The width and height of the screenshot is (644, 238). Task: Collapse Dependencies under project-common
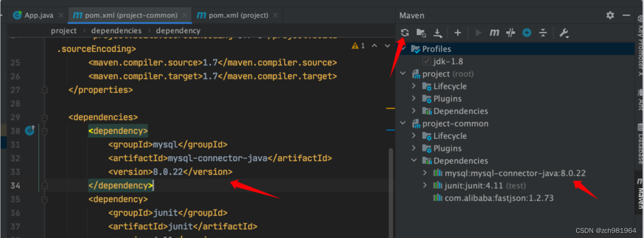414,161
